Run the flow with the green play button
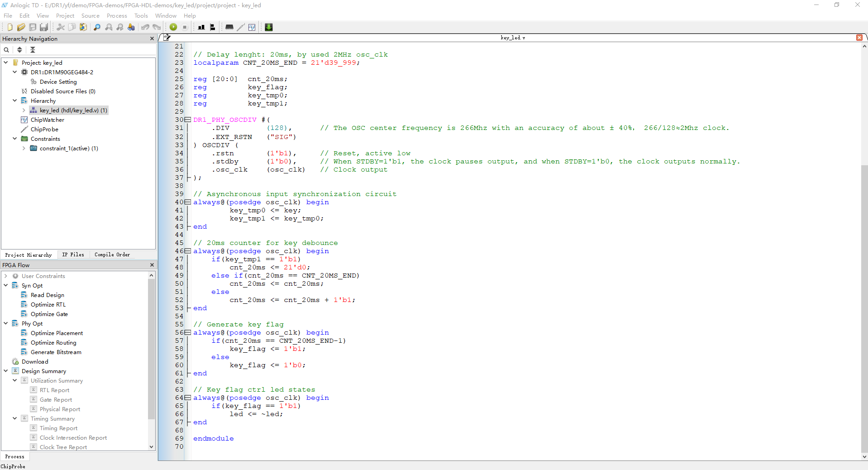 coord(173,27)
